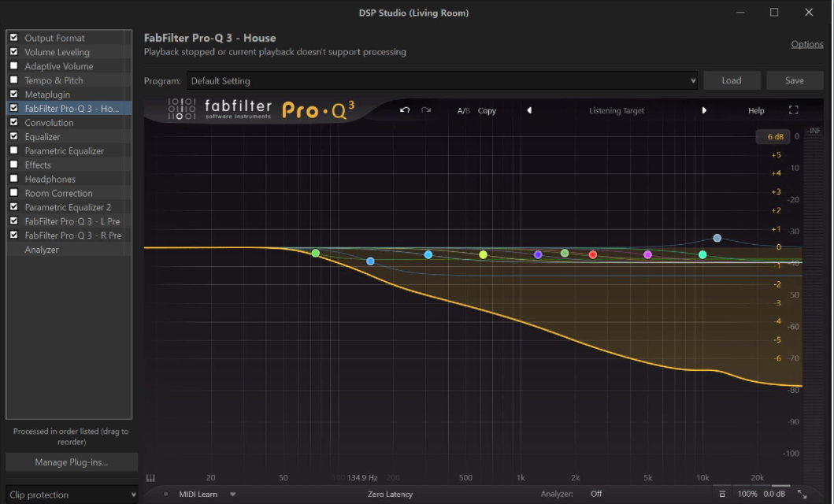Toggle the Output Format checkbox
This screenshot has height=504, width=834.
click(x=14, y=38)
